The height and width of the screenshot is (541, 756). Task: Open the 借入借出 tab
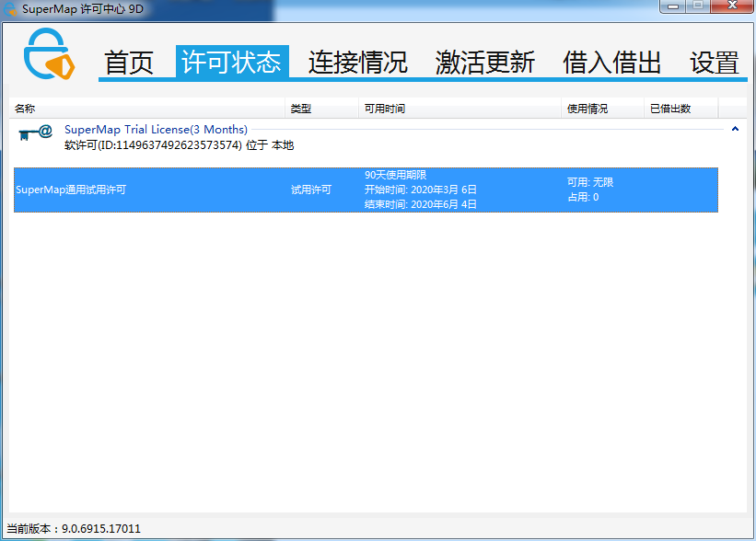coord(611,63)
